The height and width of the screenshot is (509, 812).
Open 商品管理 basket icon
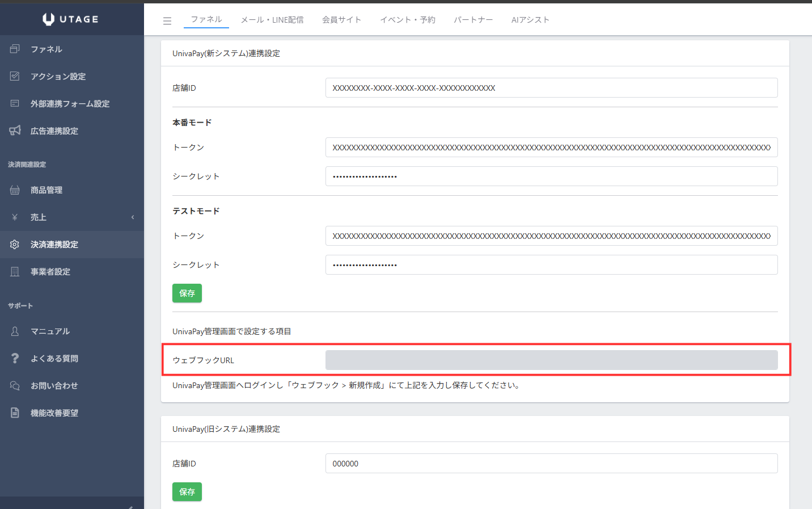[x=15, y=190]
